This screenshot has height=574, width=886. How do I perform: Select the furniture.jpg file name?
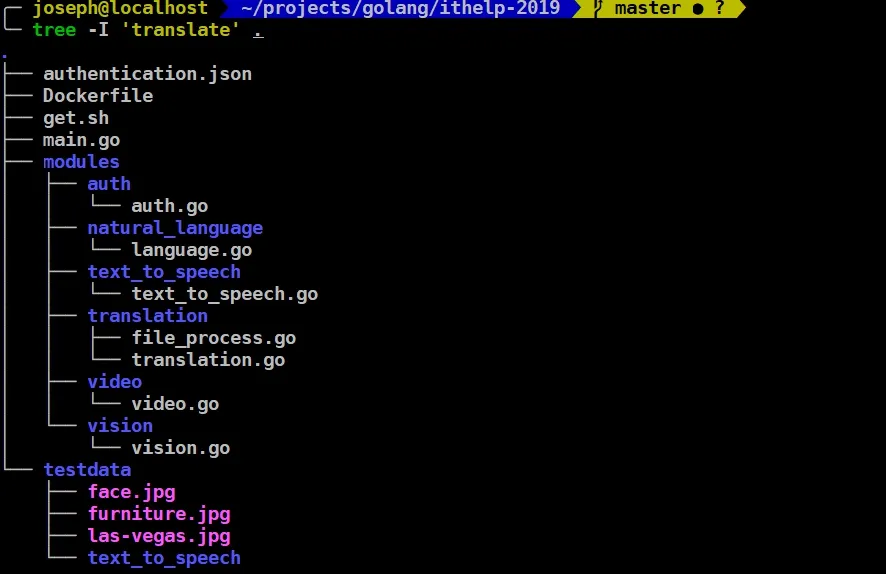(x=159, y=514)
